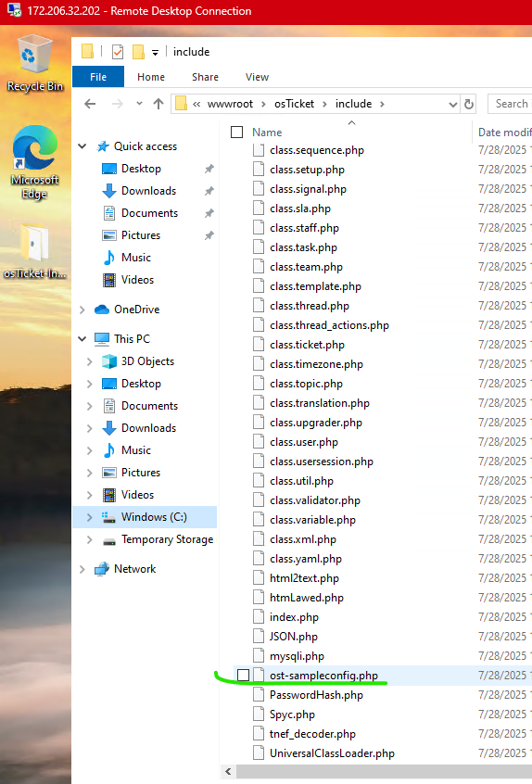Switch to the Share ribbon tab

tap(205, 77)
